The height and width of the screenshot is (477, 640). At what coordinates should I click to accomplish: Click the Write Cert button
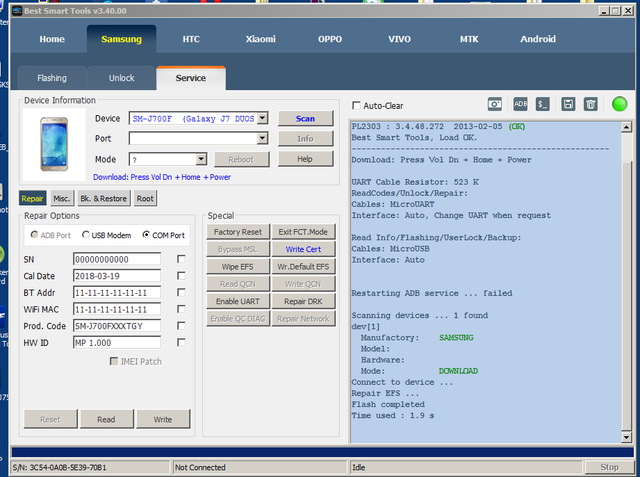coord(303,249)
